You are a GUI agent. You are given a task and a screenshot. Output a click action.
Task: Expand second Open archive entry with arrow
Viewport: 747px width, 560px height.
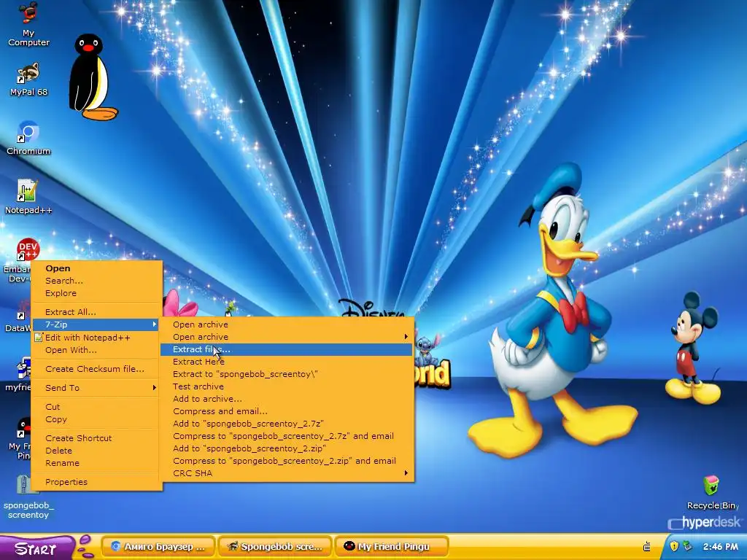[286, 337]
